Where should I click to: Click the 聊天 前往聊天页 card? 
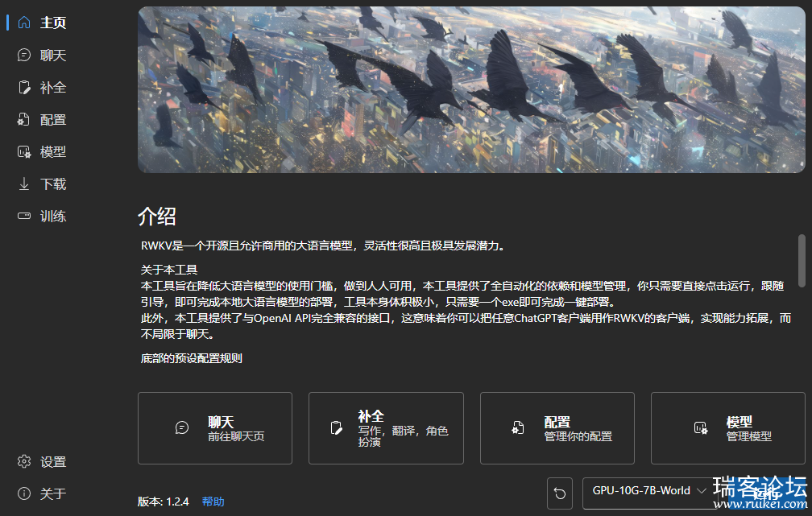click(215, 428)
